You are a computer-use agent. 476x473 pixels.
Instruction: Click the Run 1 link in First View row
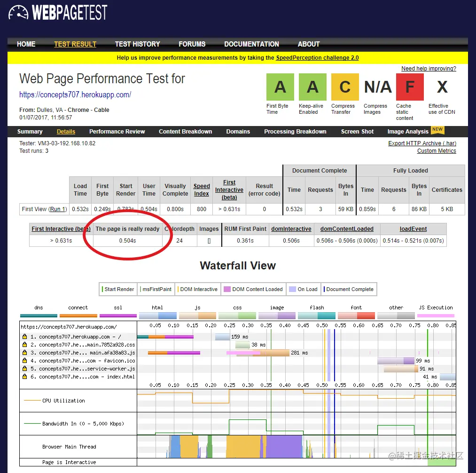(x=58, y=209)
